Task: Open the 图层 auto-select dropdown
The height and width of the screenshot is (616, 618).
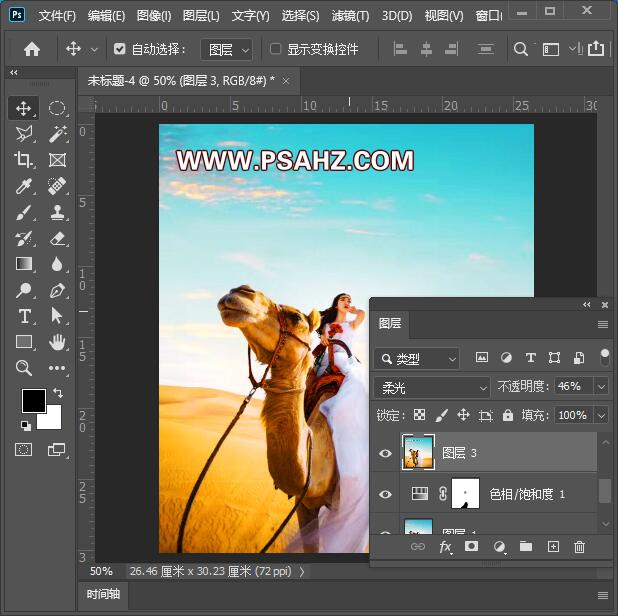Action: click(227, 50)
